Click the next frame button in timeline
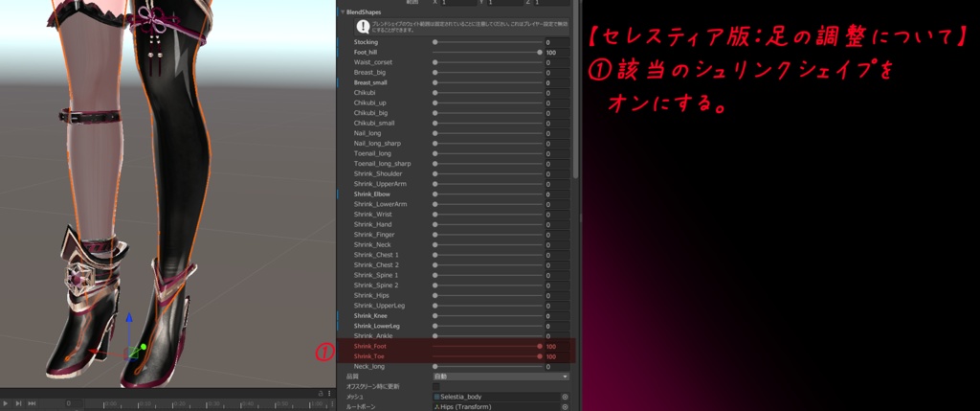The image size is (980, 411). (19, 403)
